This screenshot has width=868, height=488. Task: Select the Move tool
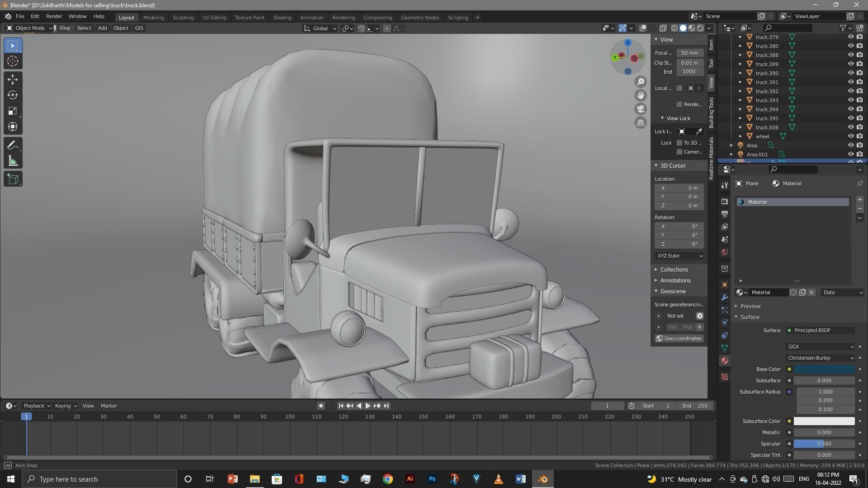tap(13, 79)
